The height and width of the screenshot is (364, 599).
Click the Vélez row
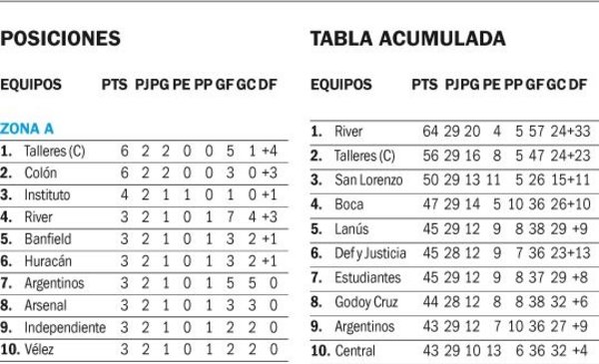(144, 350)
